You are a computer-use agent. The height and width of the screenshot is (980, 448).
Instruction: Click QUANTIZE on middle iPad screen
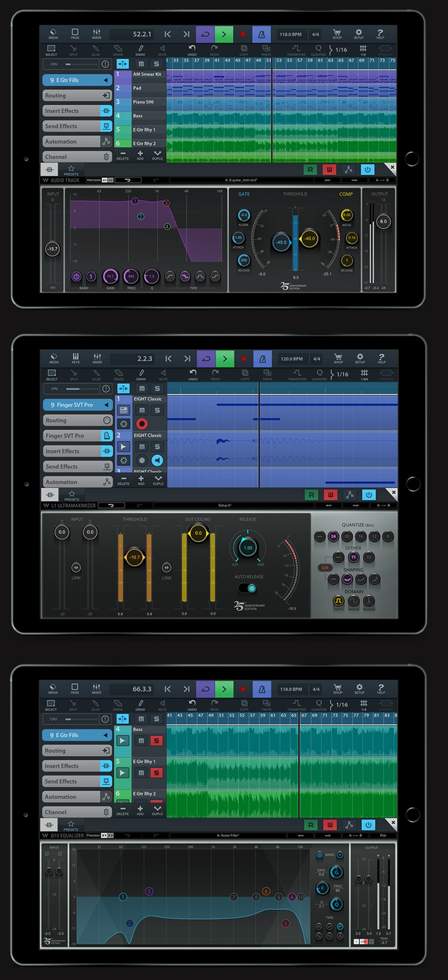(319, 374)
